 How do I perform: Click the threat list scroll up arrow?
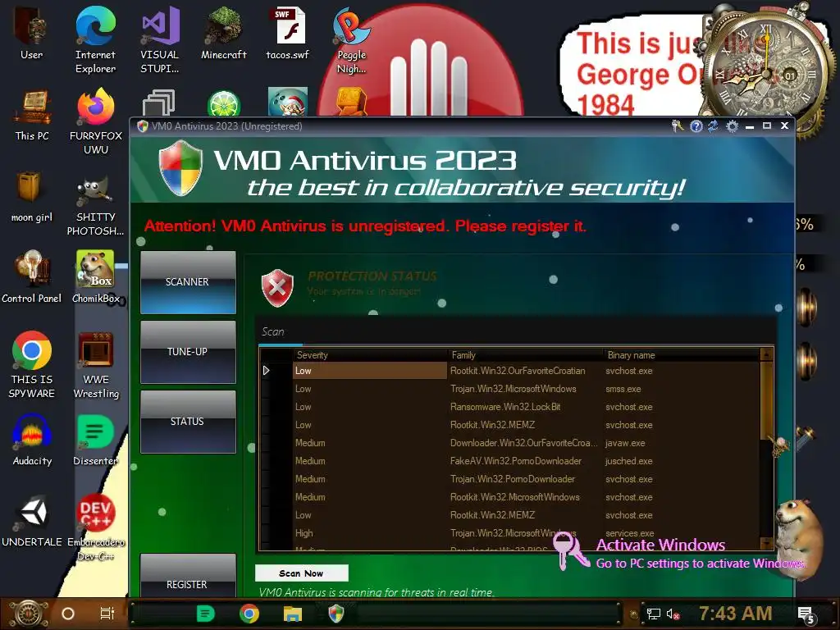click(767, 354)
